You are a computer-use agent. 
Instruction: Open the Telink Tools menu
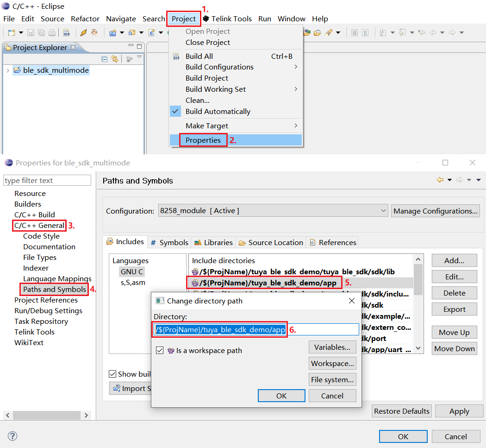click(x=227, y=19)
